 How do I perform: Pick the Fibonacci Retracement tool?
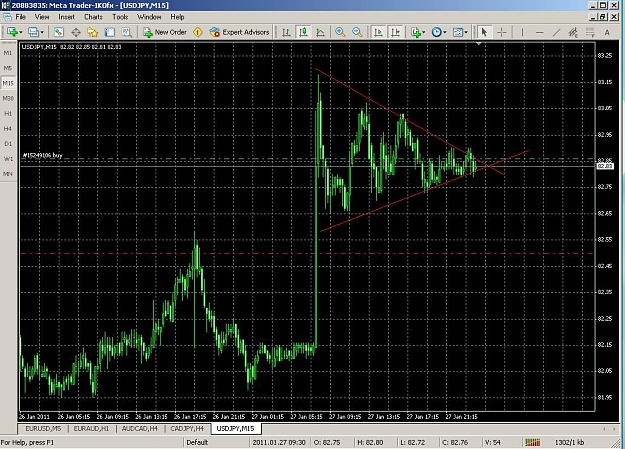(590, 32)
